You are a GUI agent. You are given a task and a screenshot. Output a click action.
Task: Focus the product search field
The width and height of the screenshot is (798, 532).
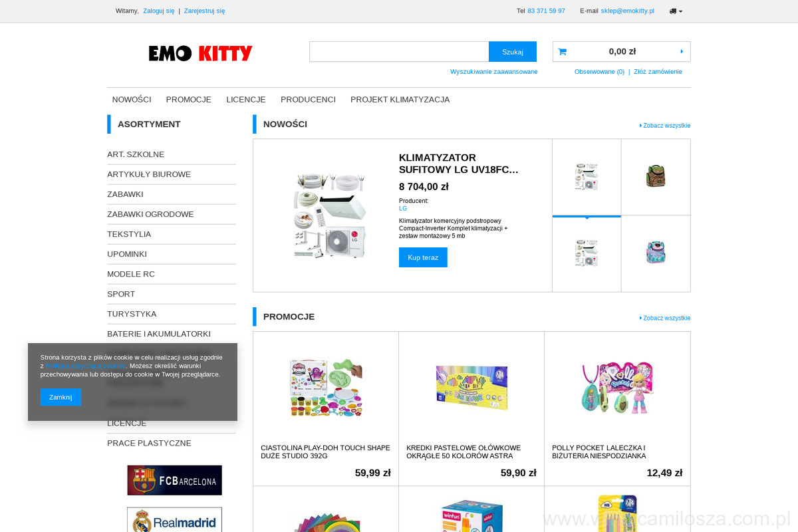click(x=399, y=52)
